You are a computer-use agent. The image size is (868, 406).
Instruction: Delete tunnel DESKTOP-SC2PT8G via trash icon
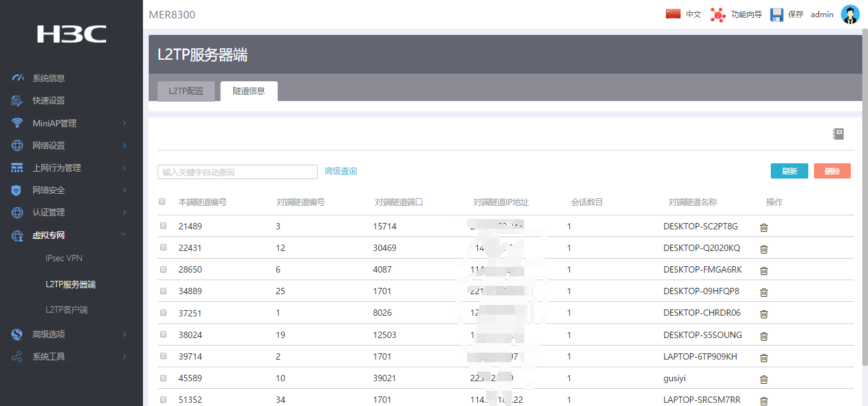764,227
